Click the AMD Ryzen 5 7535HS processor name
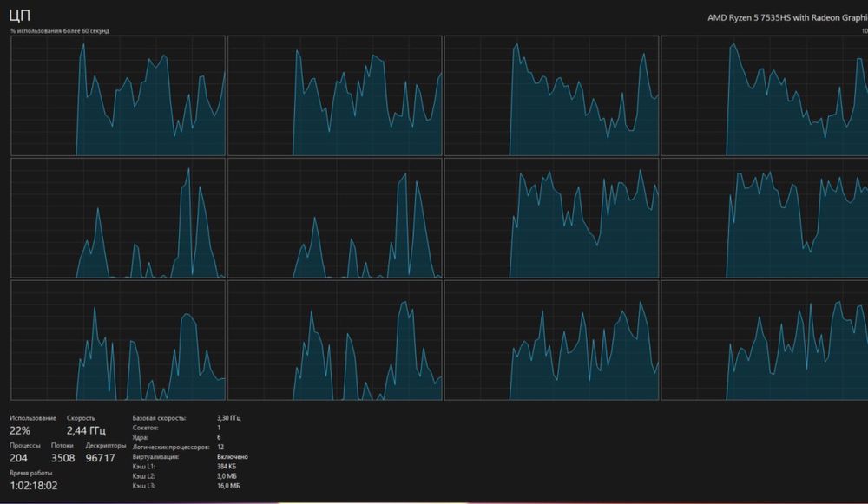This screenshot has width=868, height=504. pyautogui.click(x=787, y=17)
